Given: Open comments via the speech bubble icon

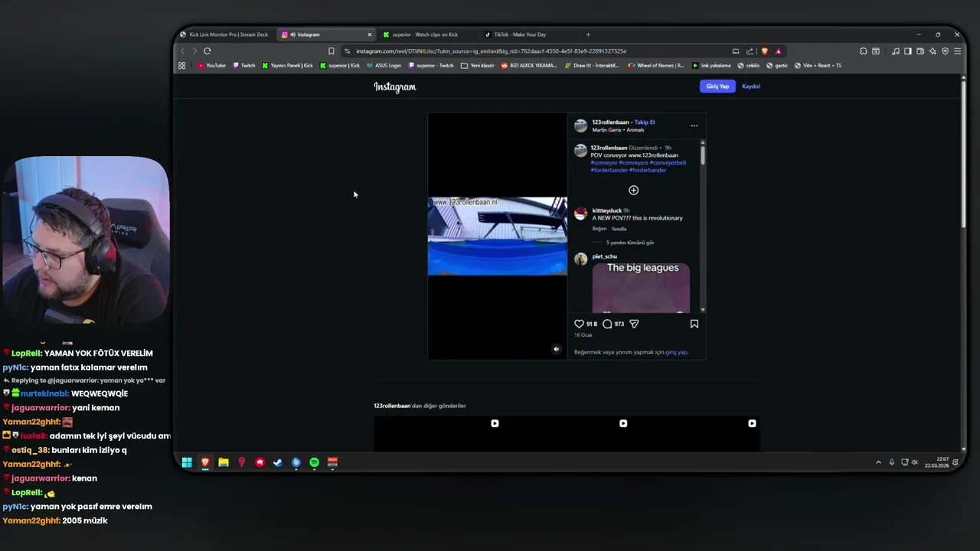Looking at the screenshot, I should tap(607, 324).
